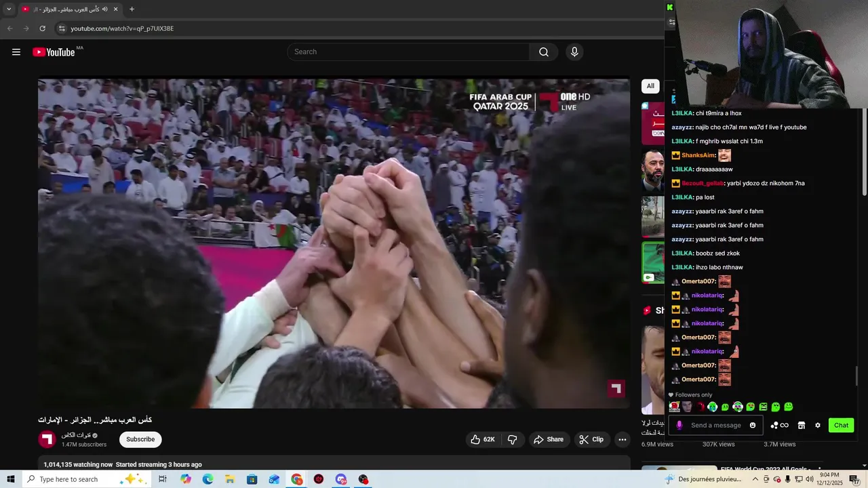The height and width of the screenshot is (488, 868).
Task: Focus the Send a message field
Action: [x=716, y=425]
